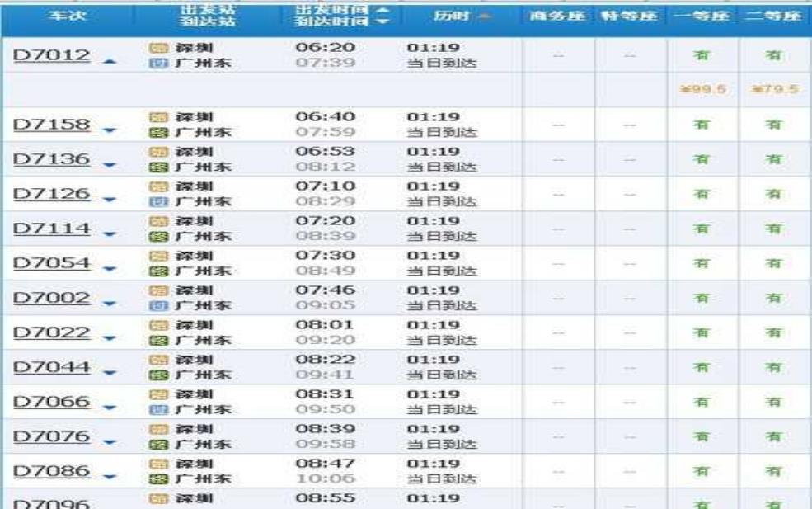Click D7136 first class availability 有
Viewport: 812px width, 509px height.
click(x=702, y=159)
